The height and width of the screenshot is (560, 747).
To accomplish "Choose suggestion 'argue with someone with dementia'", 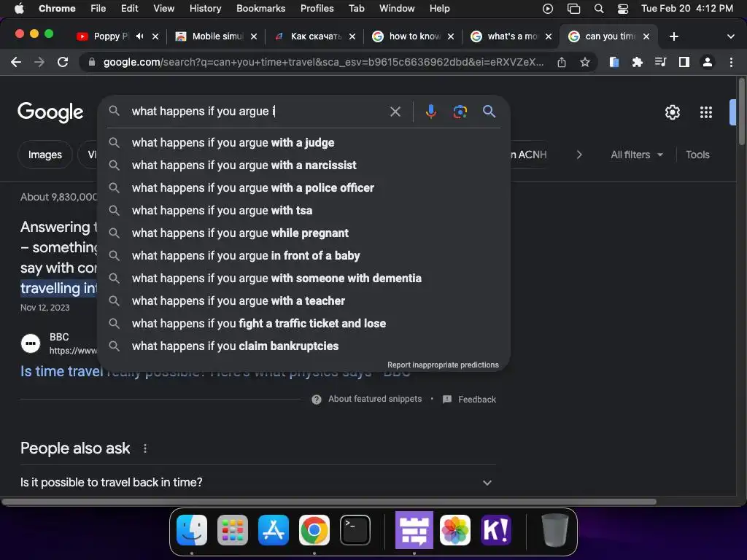I will (303, 279).
